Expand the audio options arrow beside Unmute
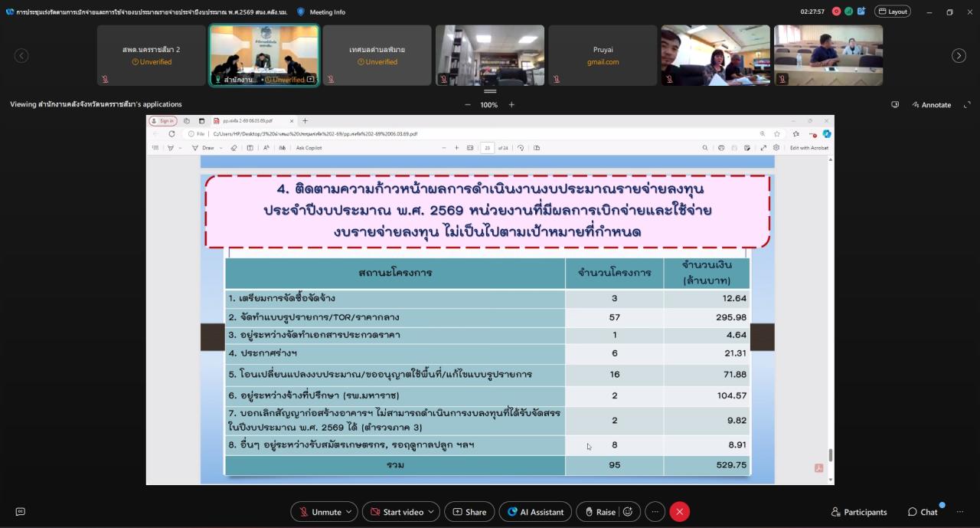This screenshot has height=528, width=980. pyautogui.click(x=350, y=512)
